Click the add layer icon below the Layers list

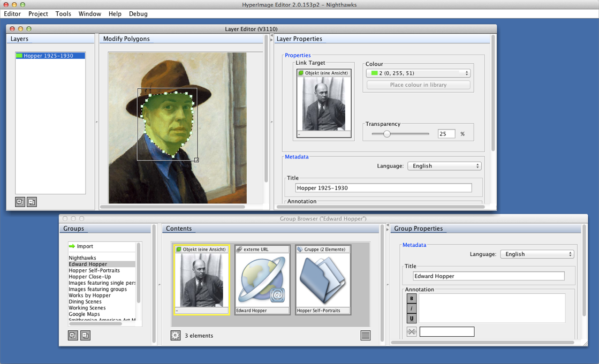pos(20,202)
